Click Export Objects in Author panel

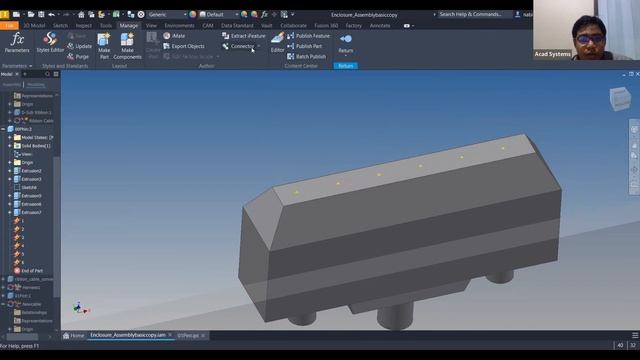pyautogui.click(x=184, y=46)
